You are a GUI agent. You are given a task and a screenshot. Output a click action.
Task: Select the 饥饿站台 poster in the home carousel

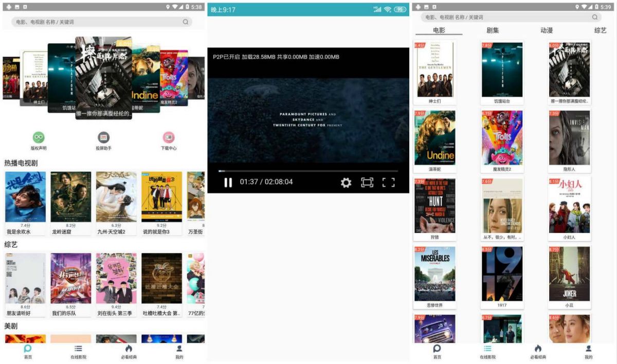tap(62, 77)
